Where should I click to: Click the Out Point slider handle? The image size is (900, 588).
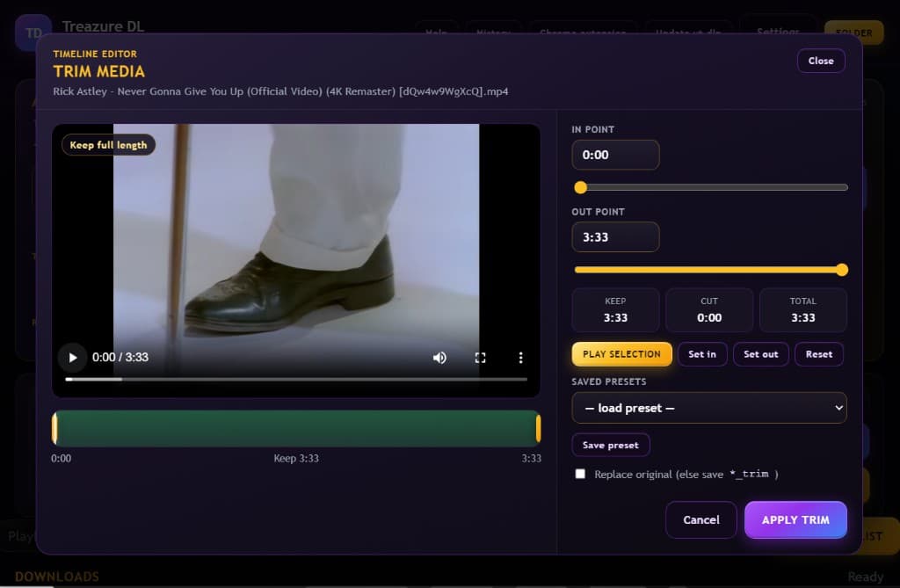[841, 270]
